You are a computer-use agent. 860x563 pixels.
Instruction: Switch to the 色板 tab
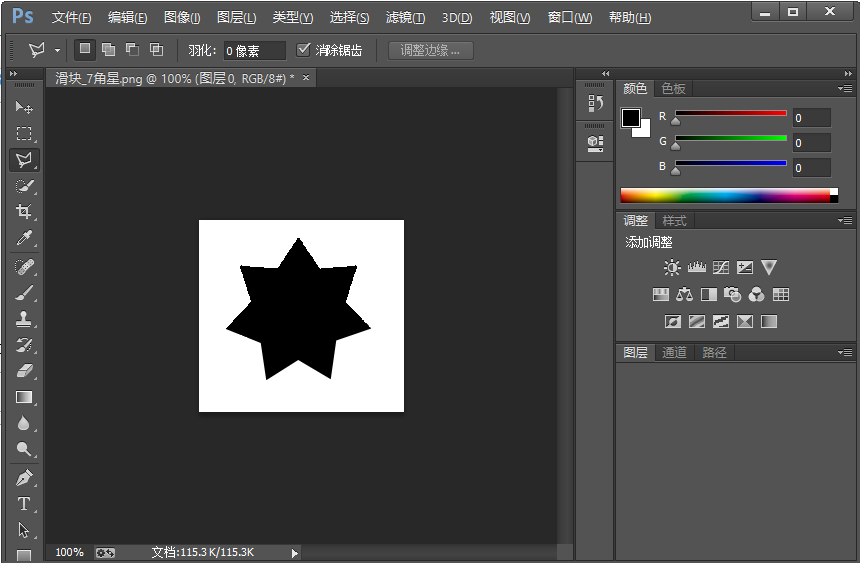pos(674,88)
